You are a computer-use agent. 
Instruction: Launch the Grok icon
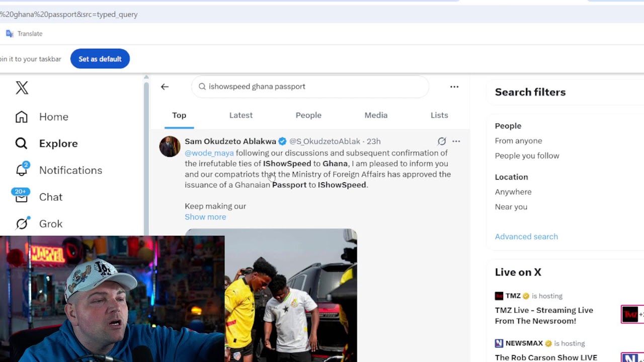(x=22, y=223)
